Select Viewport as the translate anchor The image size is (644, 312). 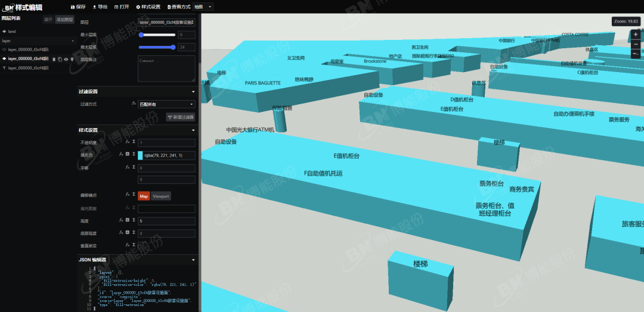pyautogui.click(x=161, y=196)
